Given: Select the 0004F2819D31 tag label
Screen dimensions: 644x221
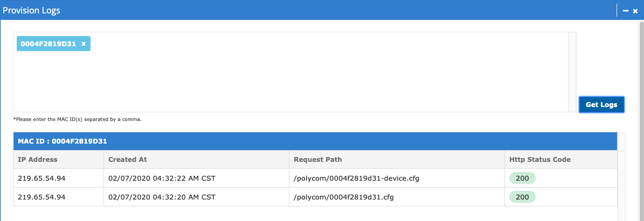Looking at the screenshot, I should pos(48,44).
